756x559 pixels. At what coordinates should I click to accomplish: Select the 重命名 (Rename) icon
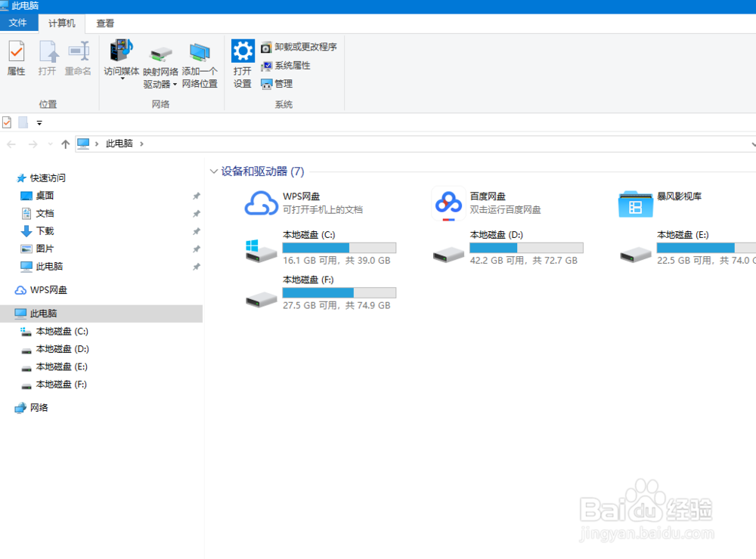79,58
